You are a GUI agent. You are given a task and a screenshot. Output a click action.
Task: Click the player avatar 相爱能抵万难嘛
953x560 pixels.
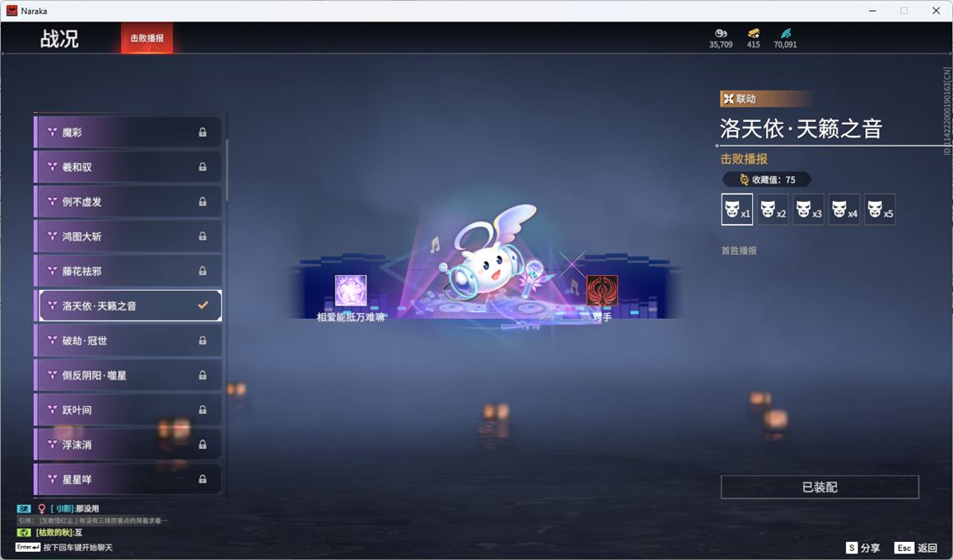point(351,291)
